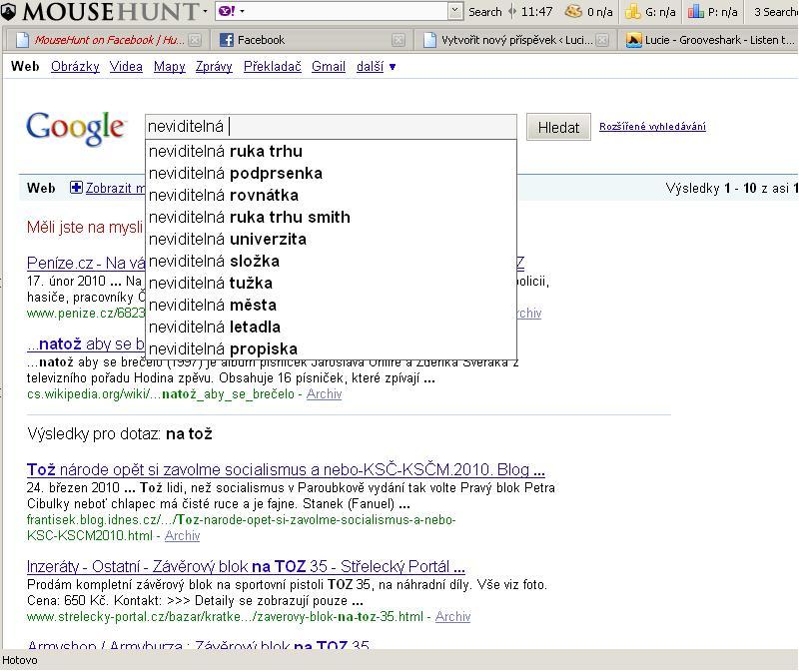
Task: Open Rozšířené vyhledávání link
Action: click(x=652, y=127)
